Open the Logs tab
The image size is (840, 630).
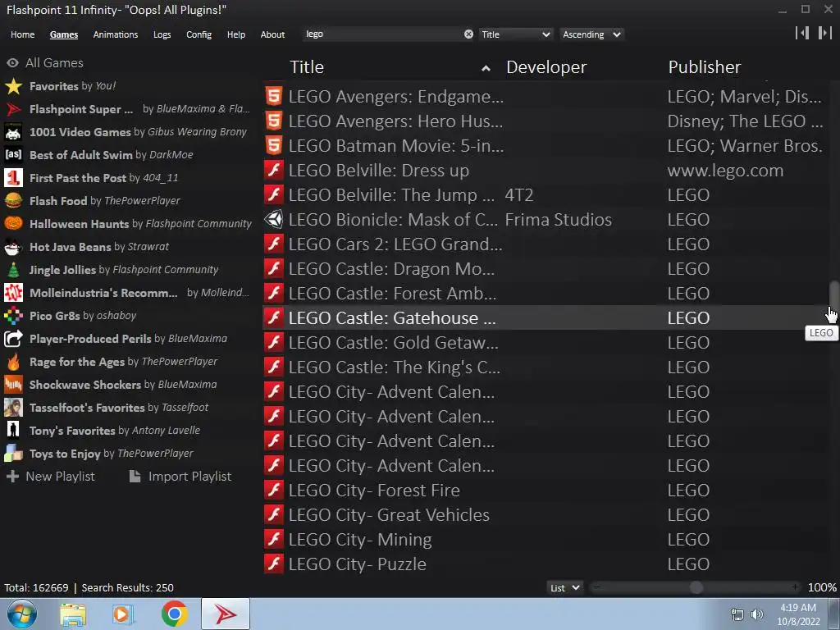click(162, 34)
